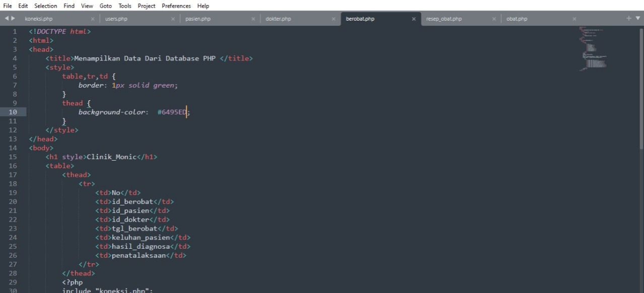
Task: Add a new tab with plus icon
Action: (629, 19)
